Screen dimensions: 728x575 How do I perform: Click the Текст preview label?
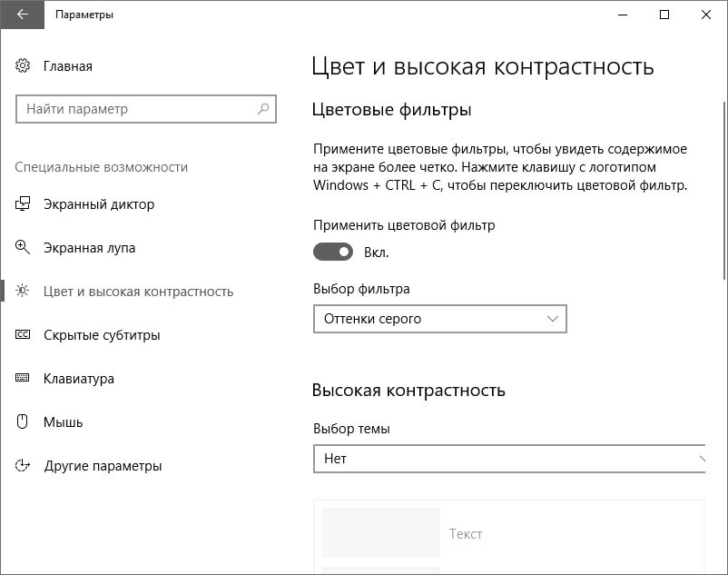point(466,534)
